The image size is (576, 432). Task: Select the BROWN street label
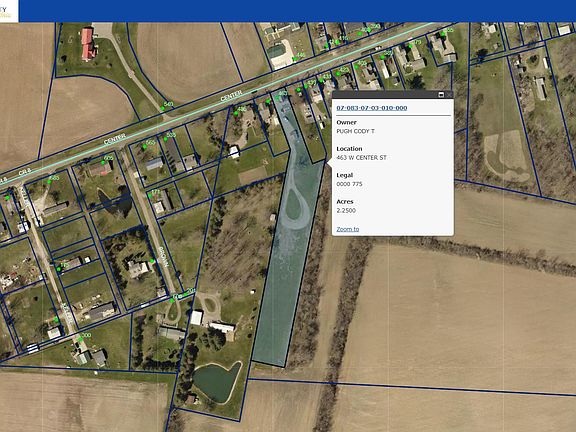[164, 256]
